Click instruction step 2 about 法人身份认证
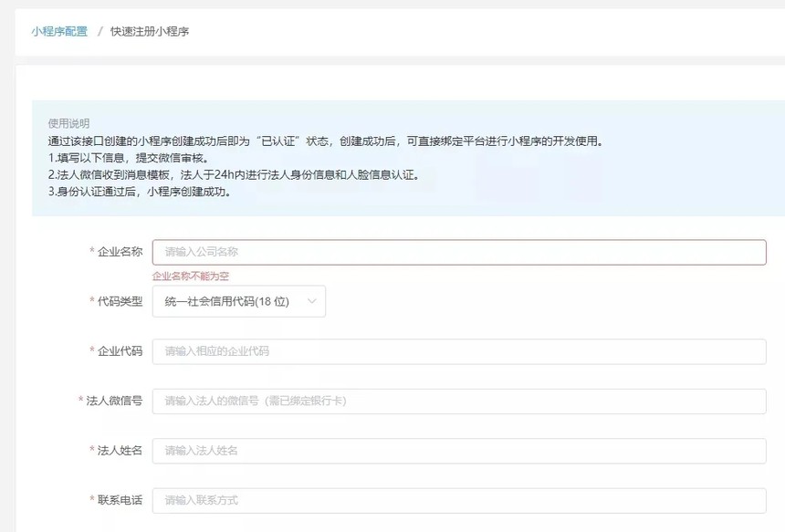785x532 pixels. 234,175
